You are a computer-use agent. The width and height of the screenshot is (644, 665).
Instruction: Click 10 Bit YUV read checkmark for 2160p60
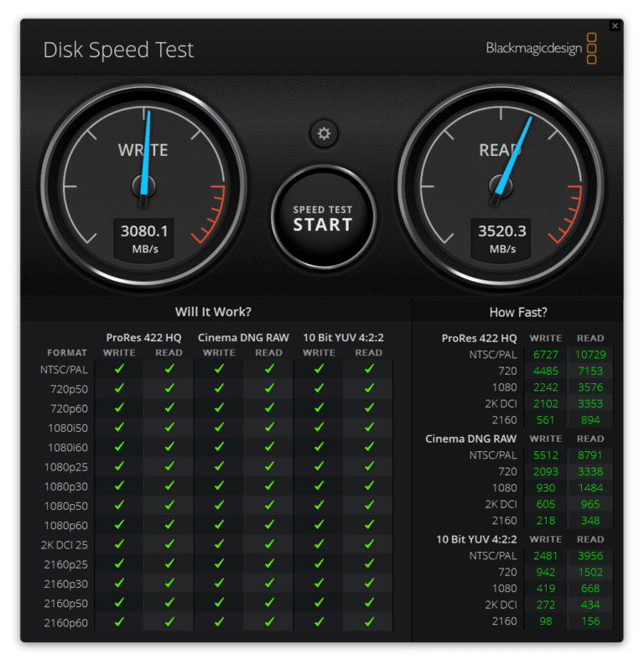pos(369,622)
